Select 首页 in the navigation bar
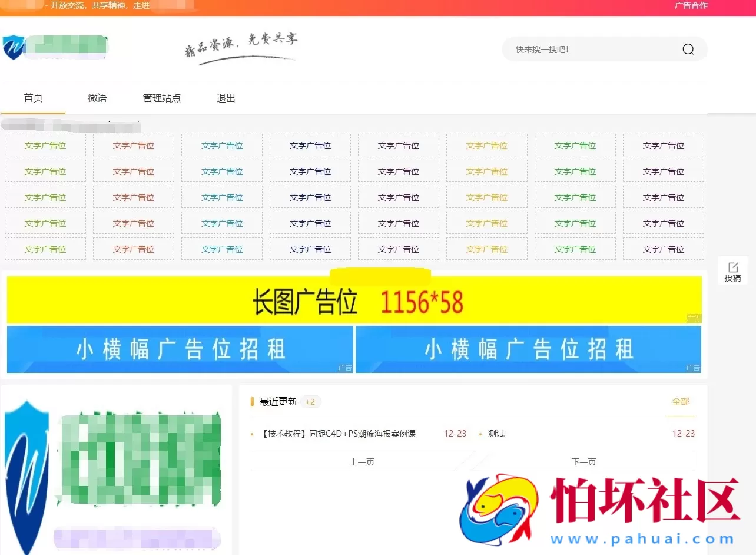756x555 pixels. coord(33,98)
